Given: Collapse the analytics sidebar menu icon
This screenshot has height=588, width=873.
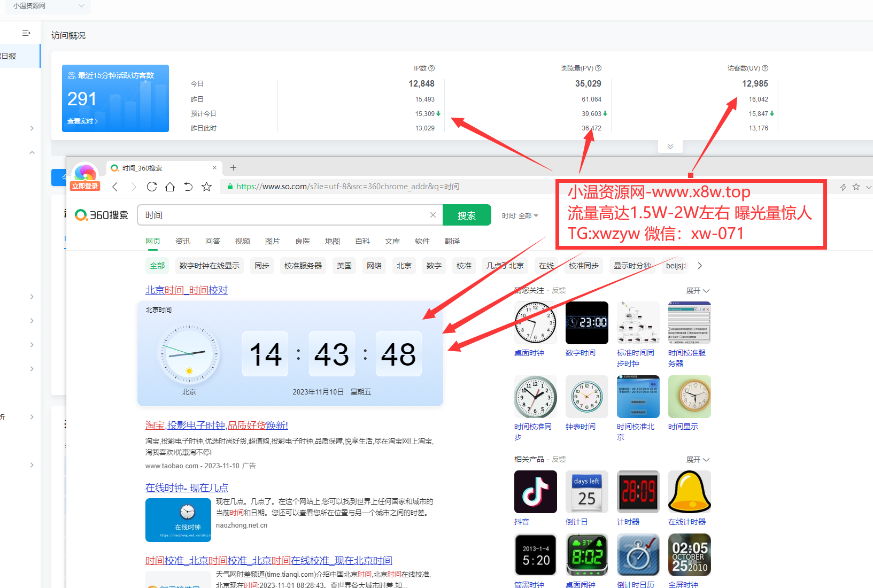Looking at the screenshot, I should pos(26,33).
